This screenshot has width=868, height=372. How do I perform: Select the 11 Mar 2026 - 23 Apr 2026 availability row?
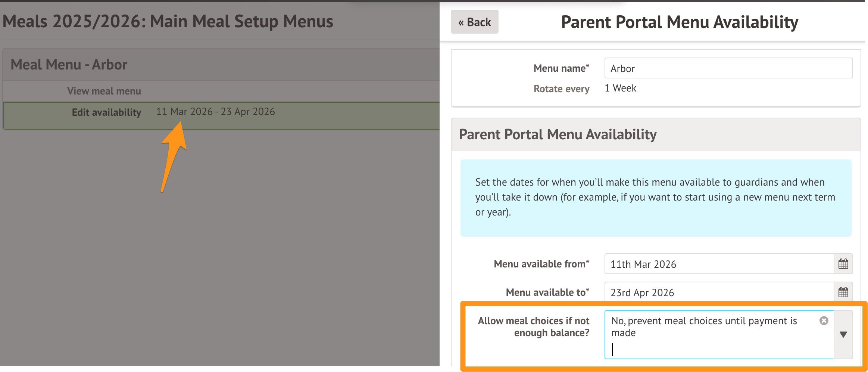coord(215,112)
